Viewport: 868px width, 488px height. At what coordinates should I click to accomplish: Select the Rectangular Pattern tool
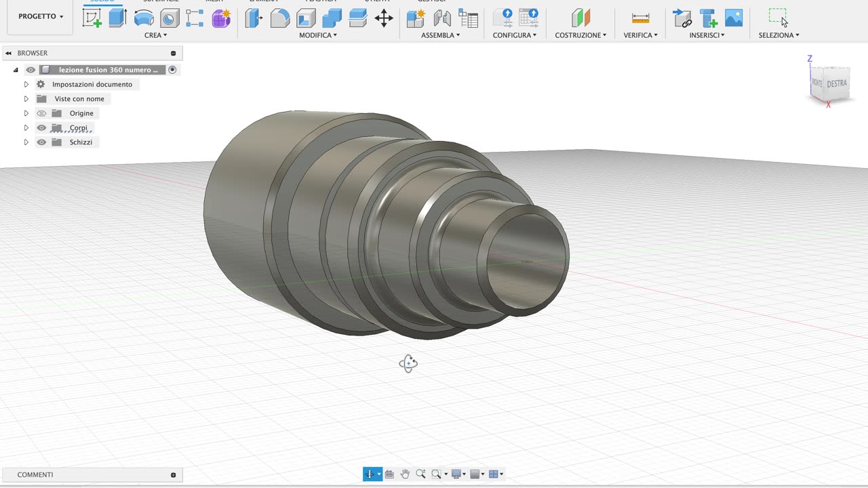(195, 18)
